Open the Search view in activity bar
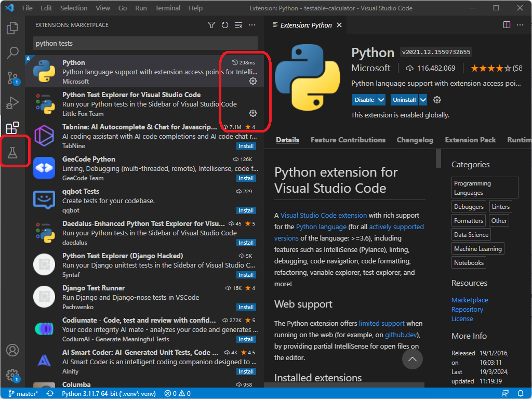 point(12,52)
